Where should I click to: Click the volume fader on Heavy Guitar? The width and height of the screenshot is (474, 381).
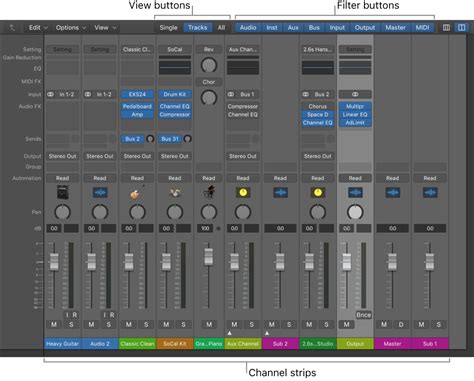(54, 261)
